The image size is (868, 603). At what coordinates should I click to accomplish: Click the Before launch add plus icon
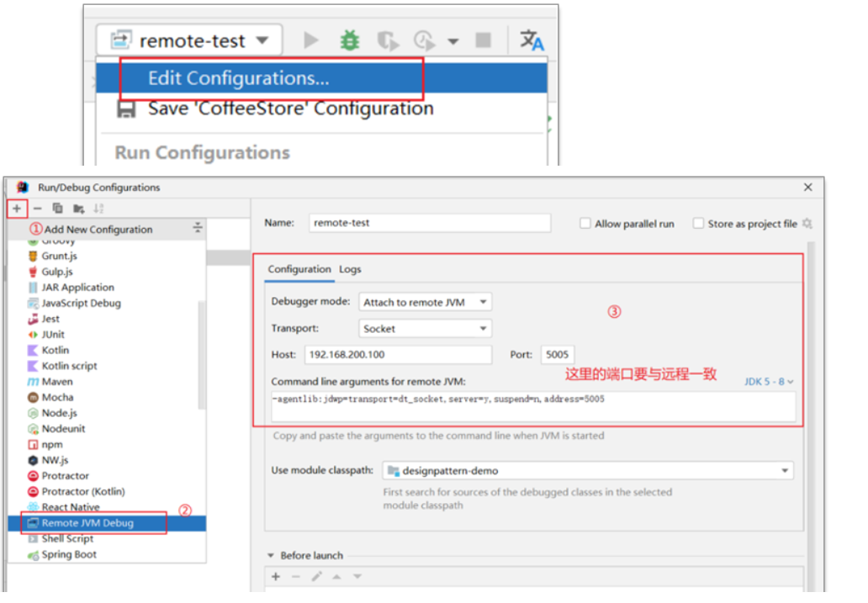coord(276,577)
